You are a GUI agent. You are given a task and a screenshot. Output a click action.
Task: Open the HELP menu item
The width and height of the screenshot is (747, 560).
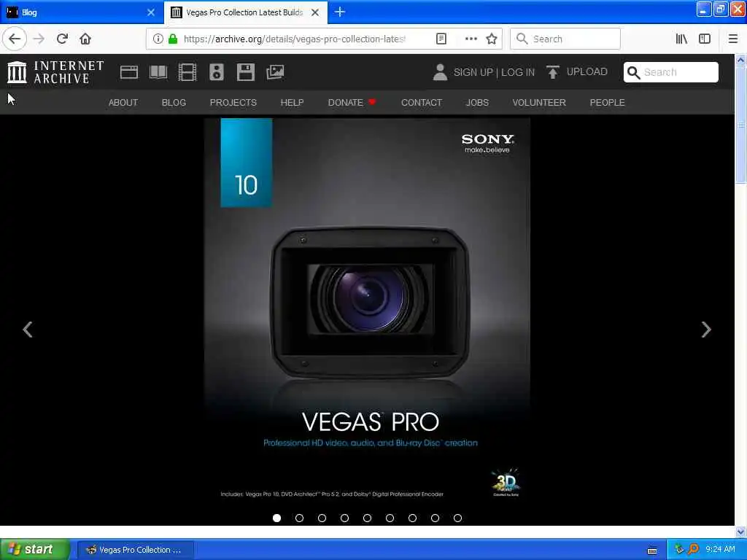[292, 102]
